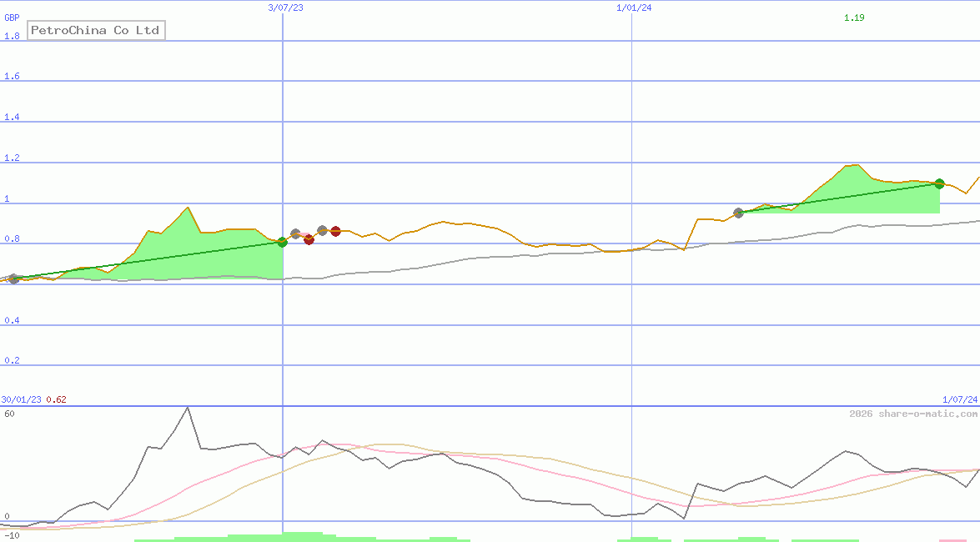Click the green exit marker near price 1.19

[940, 184]
